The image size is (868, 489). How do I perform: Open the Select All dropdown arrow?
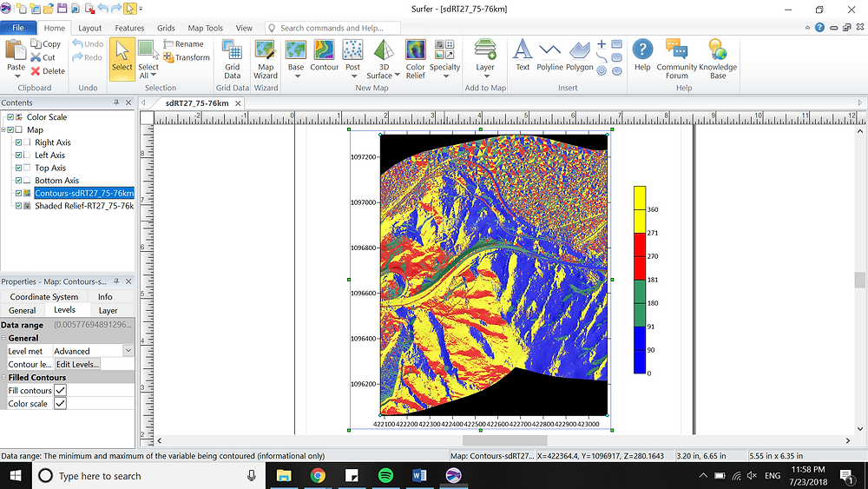[154, 76]
